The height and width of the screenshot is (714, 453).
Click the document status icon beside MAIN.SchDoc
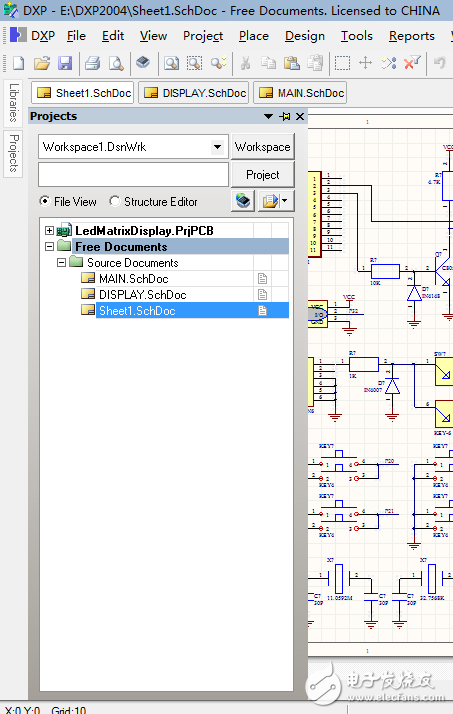point(262,278)
